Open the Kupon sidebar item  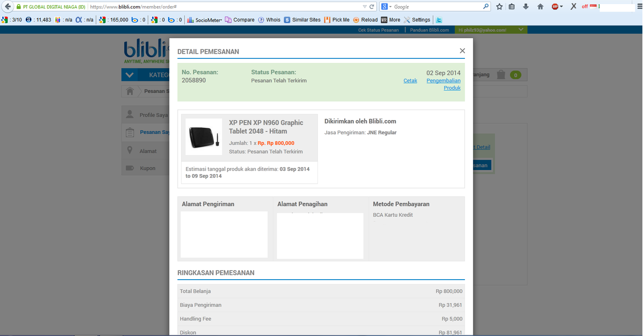145,168
